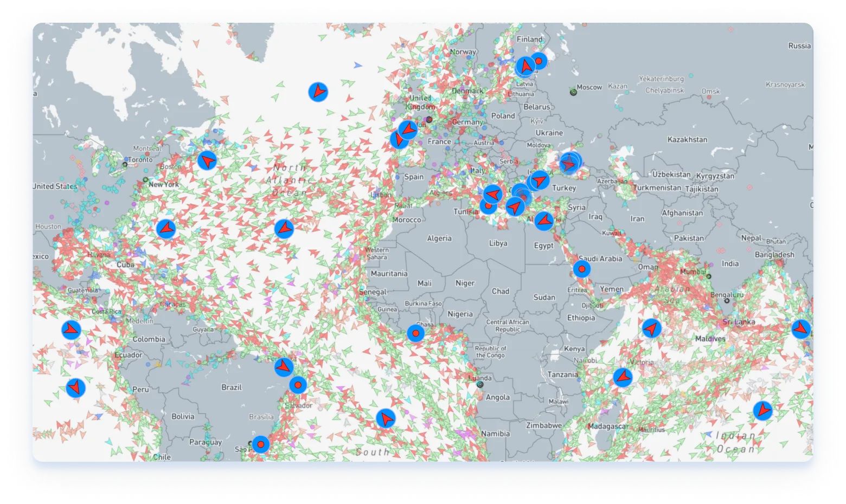Screen dimensions: 846x504
Task: Select the highlighted vessel in the mid North Atlantic
Action: 284,229
